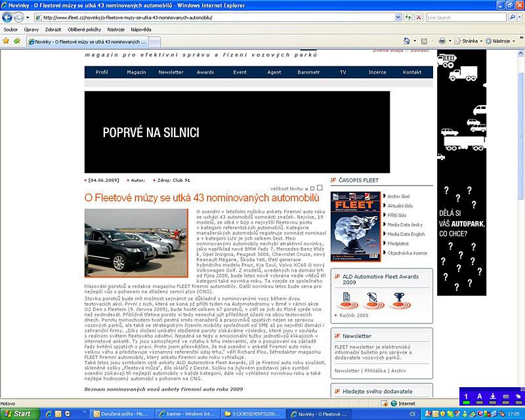Open the Soubor menu
The width and height of the screenshot is (525, 420).
click(10, 30)
